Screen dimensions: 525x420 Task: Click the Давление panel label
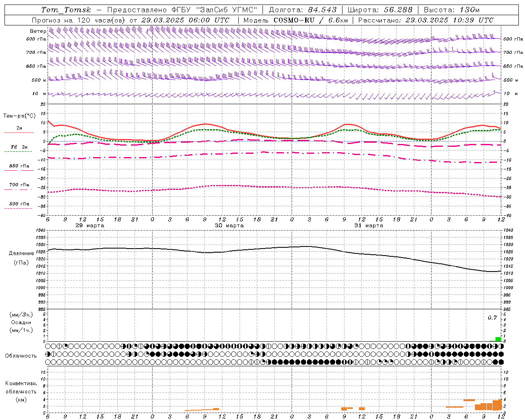pyautogui.click(x=21, y=253)
